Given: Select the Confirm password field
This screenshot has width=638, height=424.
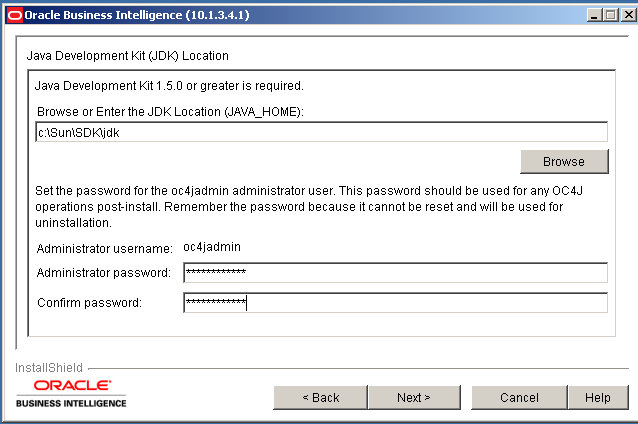Looking at the screenshot, I should [395, 303].
